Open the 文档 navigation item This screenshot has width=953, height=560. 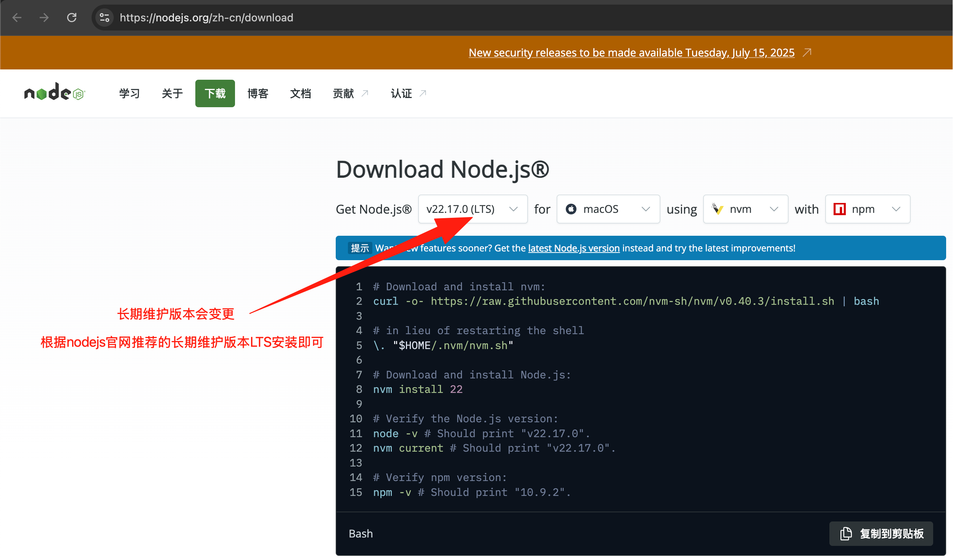[x=300, y=93]
